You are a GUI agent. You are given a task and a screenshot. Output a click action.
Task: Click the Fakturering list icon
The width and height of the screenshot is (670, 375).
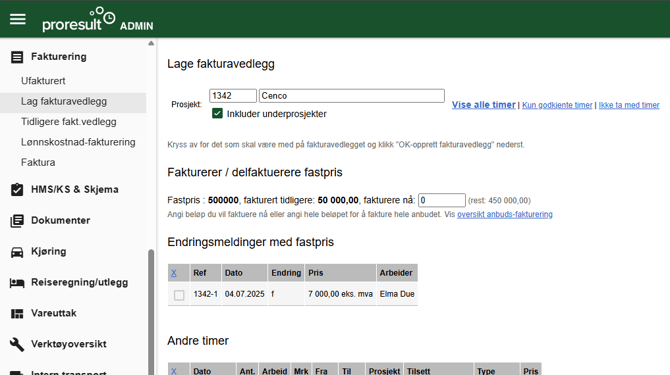coord(17,57)
